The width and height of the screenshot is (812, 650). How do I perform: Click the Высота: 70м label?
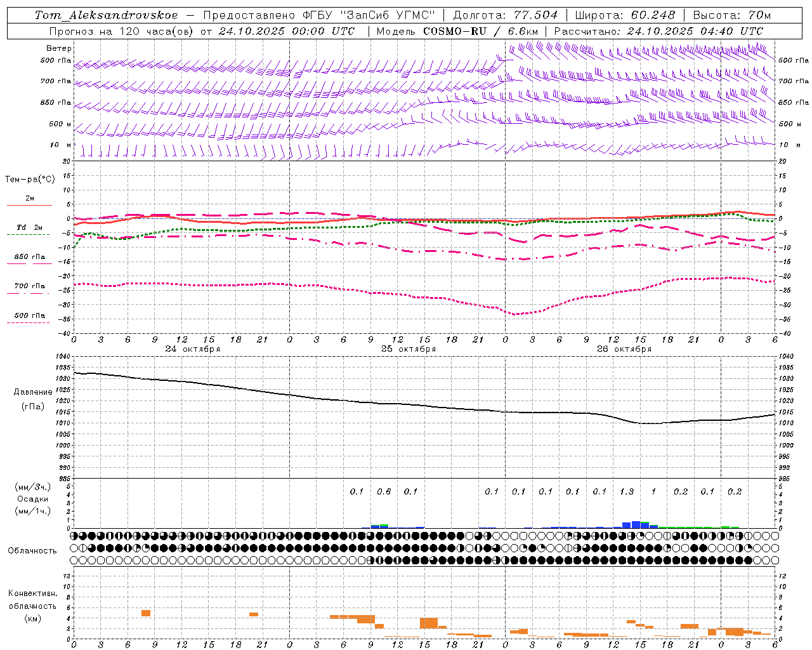pyautogui.click(x=732, y=15)
